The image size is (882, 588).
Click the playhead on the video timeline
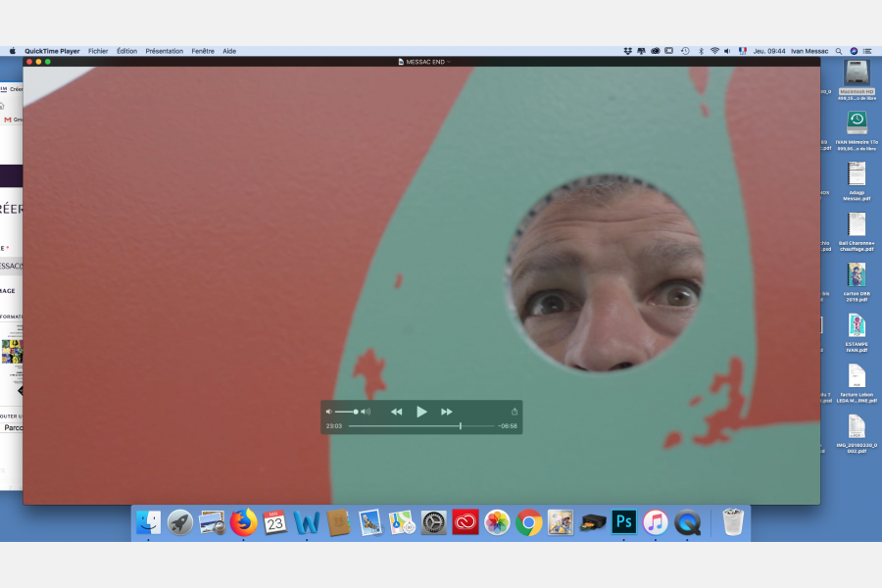coord(461,426)
